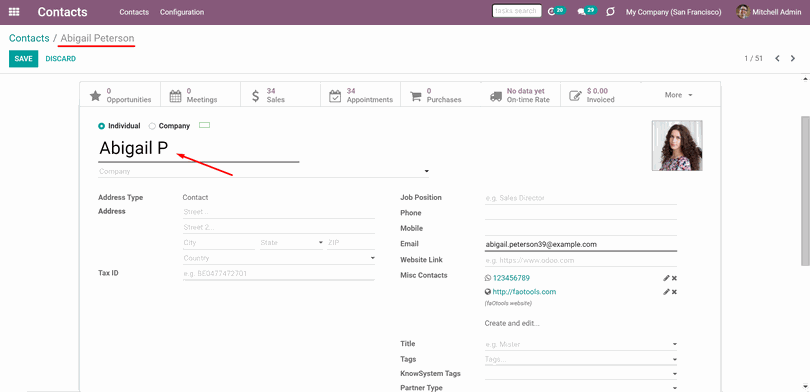Click the vertical page scrollbar

(805, 191)
